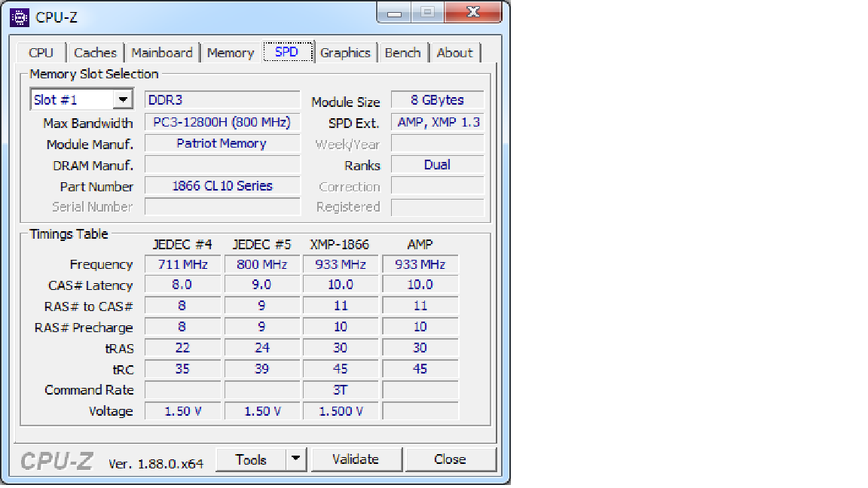The image size is (868, 488).
Task: Click the 8.0 CAS# Latency cell
Action: pos(182,285)
